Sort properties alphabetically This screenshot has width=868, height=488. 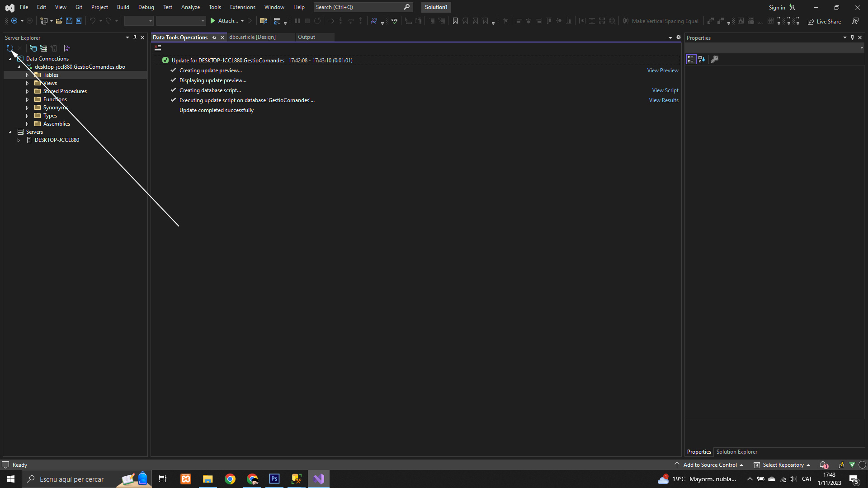coord(702,59)
